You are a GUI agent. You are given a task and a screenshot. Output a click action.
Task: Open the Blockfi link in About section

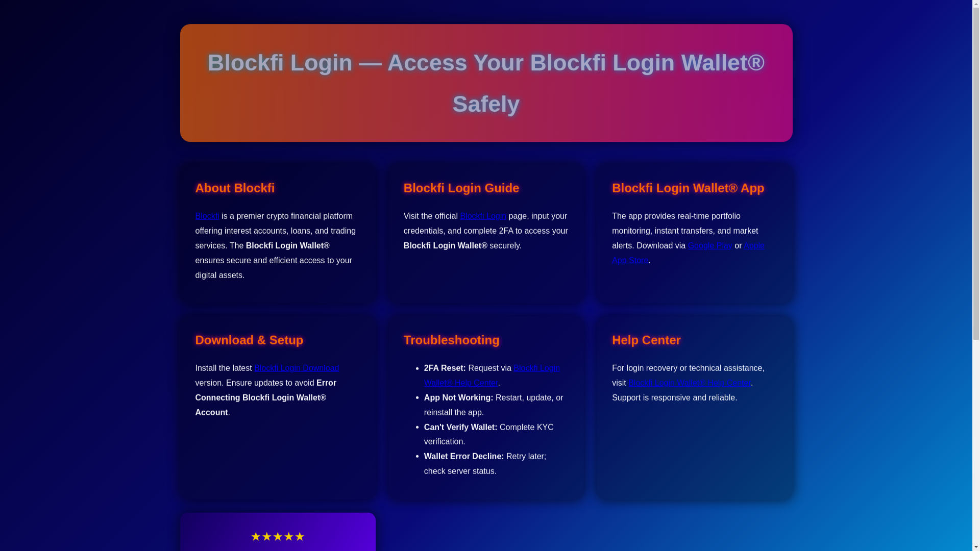(x=207, y=216)
